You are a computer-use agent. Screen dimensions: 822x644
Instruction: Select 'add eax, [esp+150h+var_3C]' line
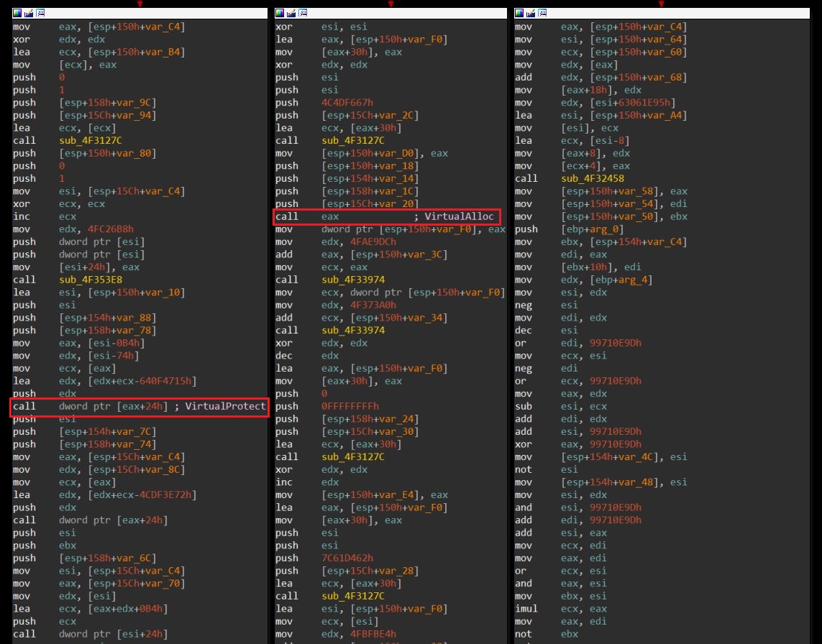[362, 254]
